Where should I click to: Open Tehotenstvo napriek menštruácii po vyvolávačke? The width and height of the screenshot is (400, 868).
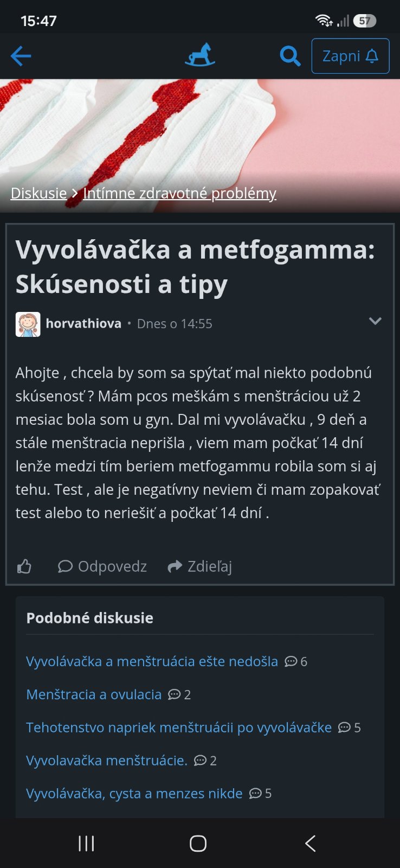[x=179, y=727]
